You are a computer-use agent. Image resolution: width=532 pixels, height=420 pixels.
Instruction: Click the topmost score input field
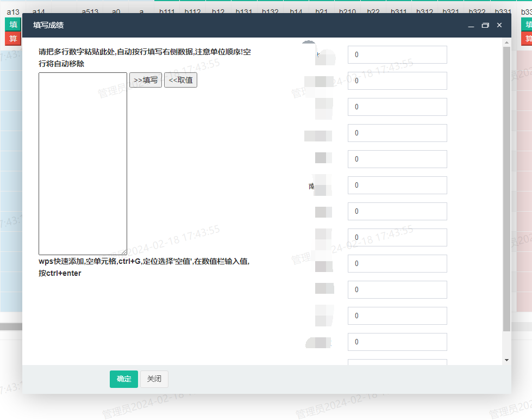click(397, 55)
